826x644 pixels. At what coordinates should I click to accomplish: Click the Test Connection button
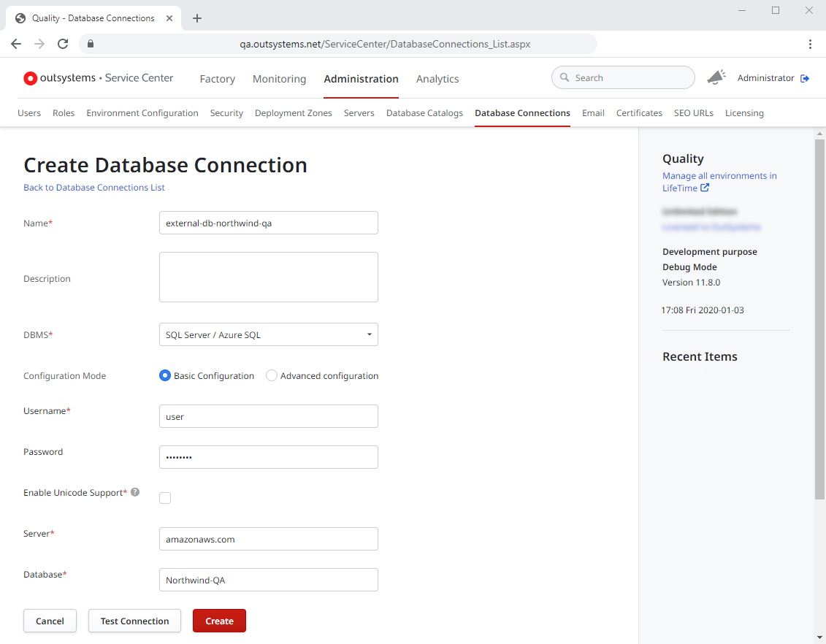pyautogui.click(x=134, y=621)
